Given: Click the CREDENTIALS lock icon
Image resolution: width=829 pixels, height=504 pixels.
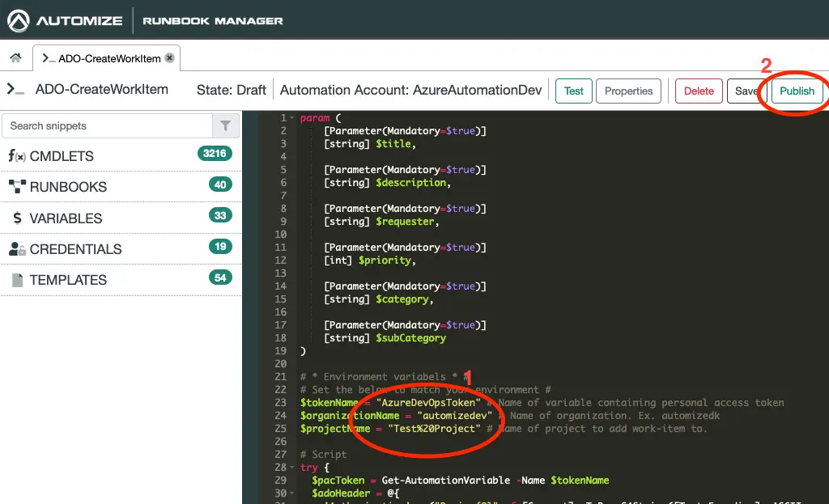Looking at the screenshot, I should pos(19,248).
